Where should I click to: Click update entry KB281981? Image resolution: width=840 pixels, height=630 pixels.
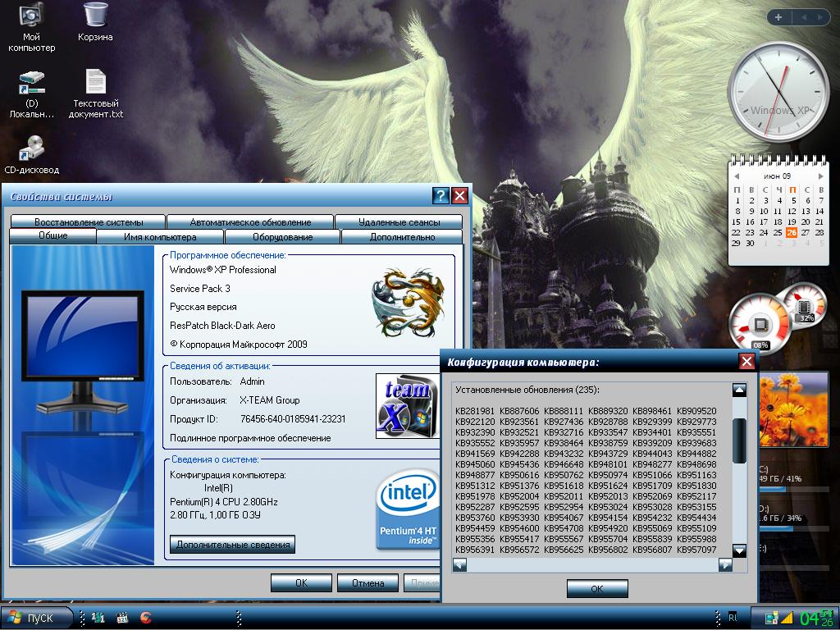coord(475,411)
